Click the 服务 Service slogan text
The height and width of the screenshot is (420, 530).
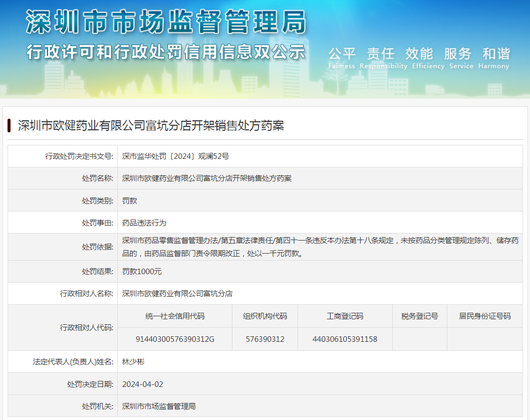click(461, 58)
